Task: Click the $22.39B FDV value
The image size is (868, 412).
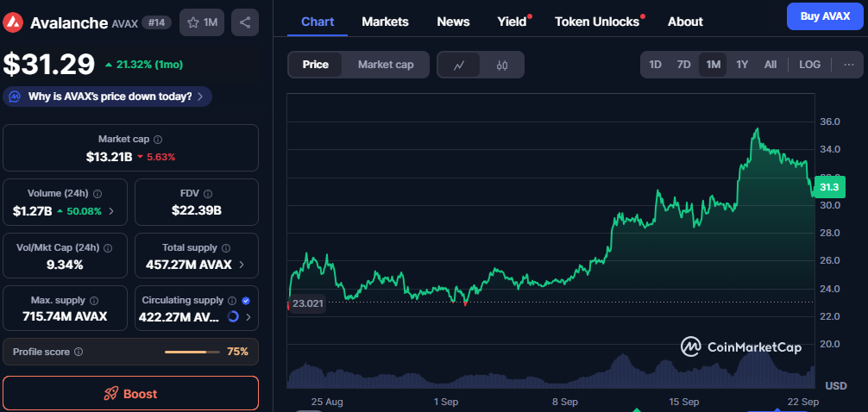Action: point(197,210)
